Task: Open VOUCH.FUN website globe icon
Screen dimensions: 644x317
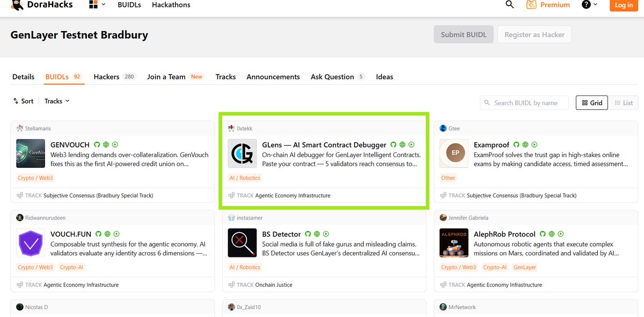Action: [107, 234]
